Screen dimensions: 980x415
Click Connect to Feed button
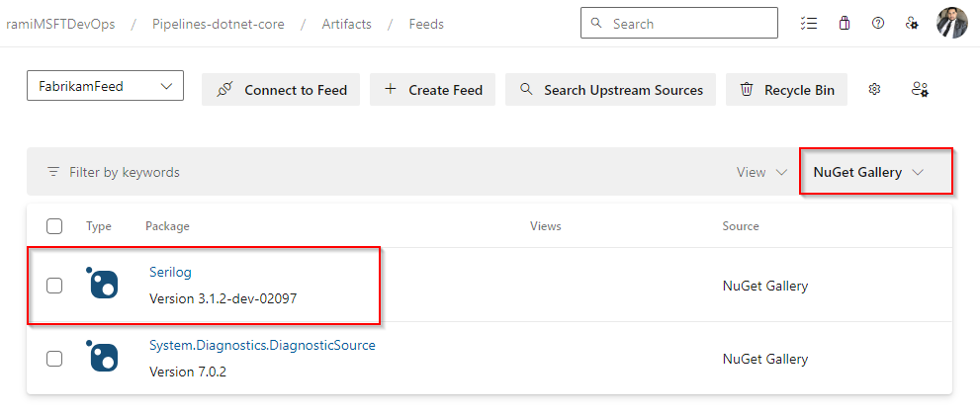pyautogui.click(x=281, y=89)
